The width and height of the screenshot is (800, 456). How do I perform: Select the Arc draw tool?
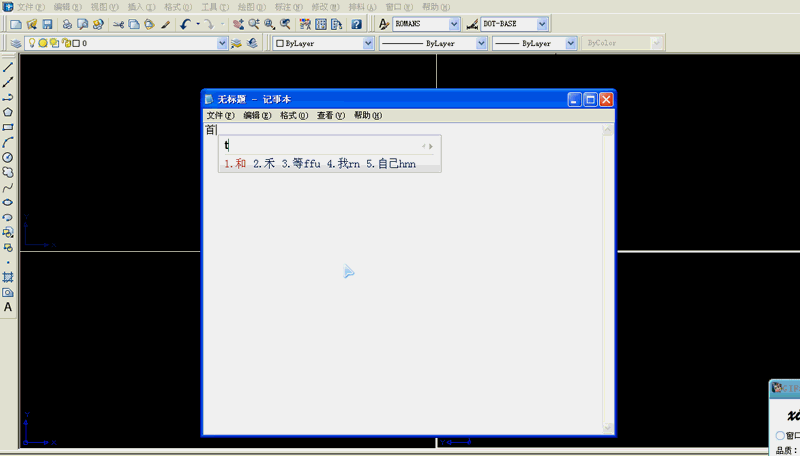[8, 142]
